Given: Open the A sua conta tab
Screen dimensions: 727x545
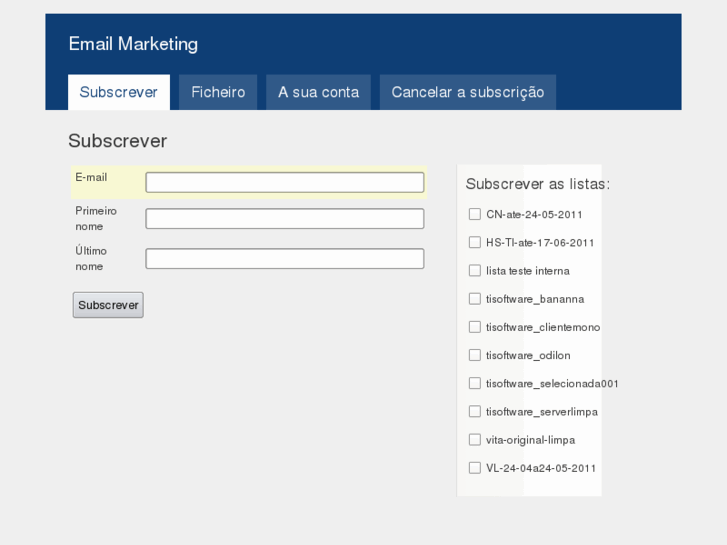Looking at the screenshot, I should (x=319, y=92).
